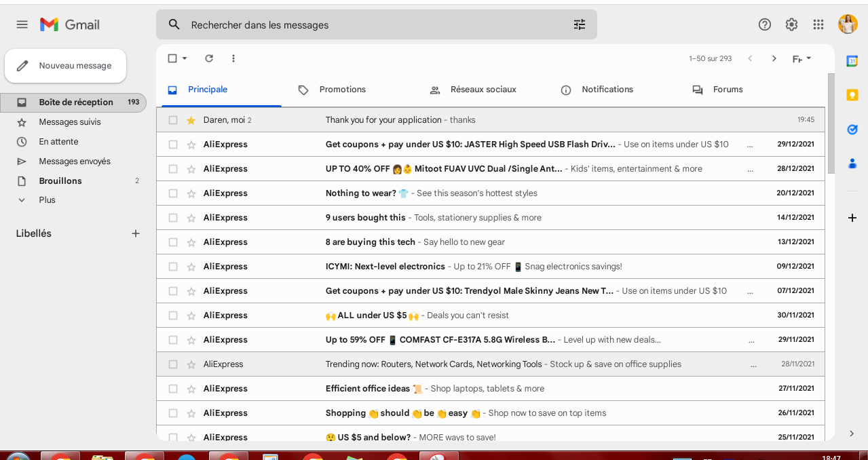Open 'US $5 and below?' email

tap(491, 436)
